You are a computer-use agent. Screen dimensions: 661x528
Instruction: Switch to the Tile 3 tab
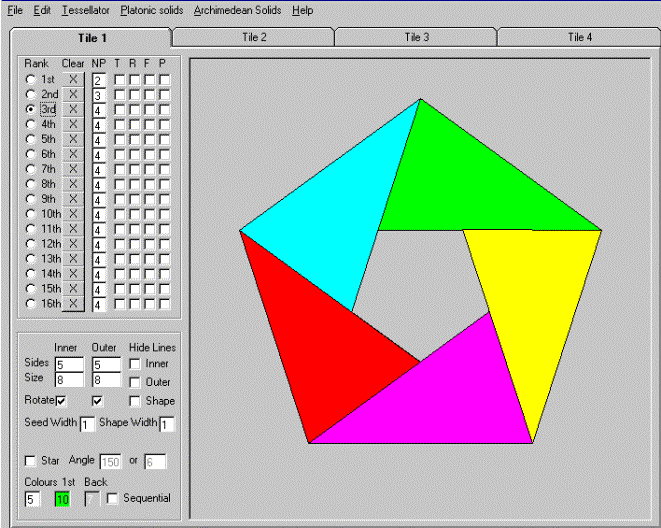[416, 37]
